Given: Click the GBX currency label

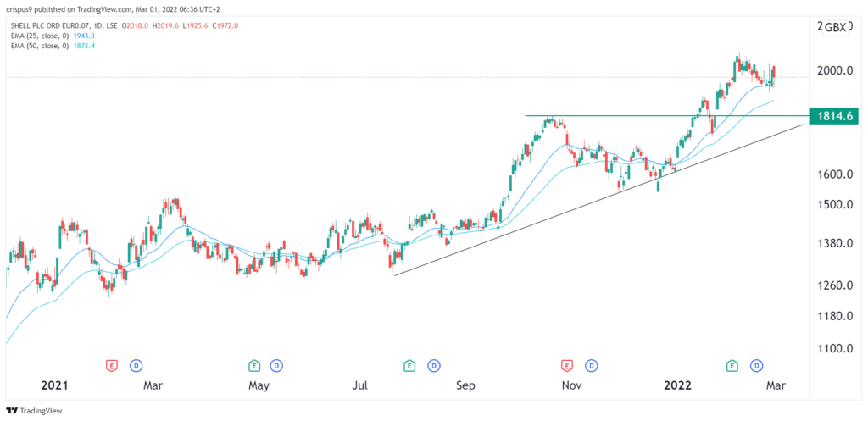Looking at the screenshot, I should pos(836,28).
